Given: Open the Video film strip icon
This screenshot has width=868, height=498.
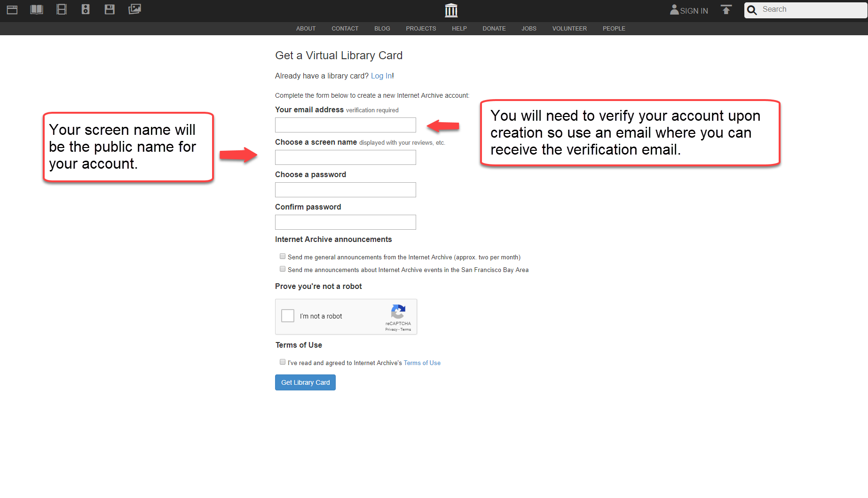Looking at the screenshot, I should [x=62, y=9].
